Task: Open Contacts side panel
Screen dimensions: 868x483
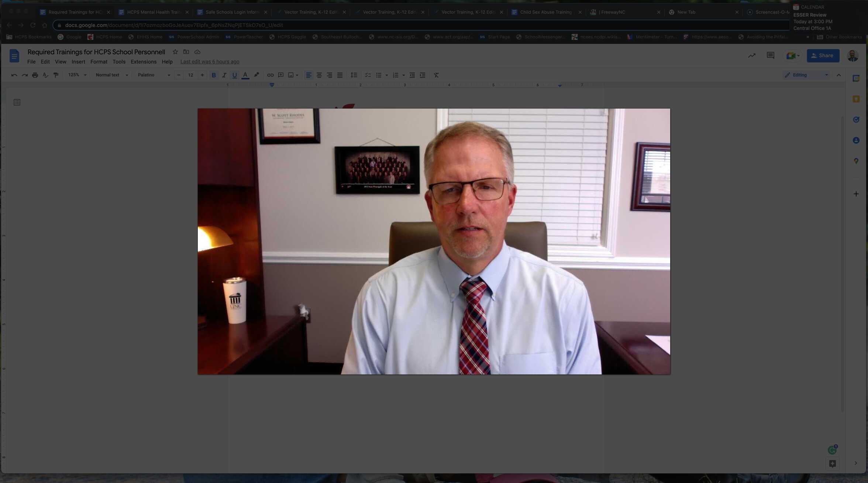Action: click(x=856, y=140)
